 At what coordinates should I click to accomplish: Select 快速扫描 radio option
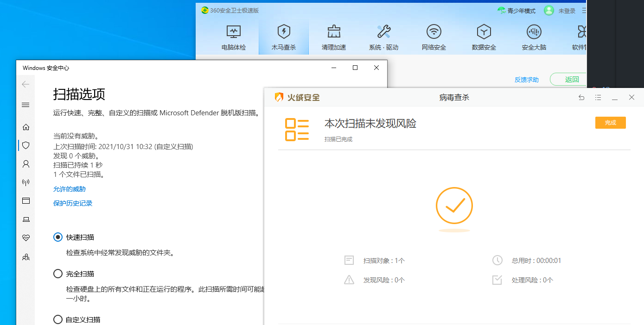click(58, 237)
